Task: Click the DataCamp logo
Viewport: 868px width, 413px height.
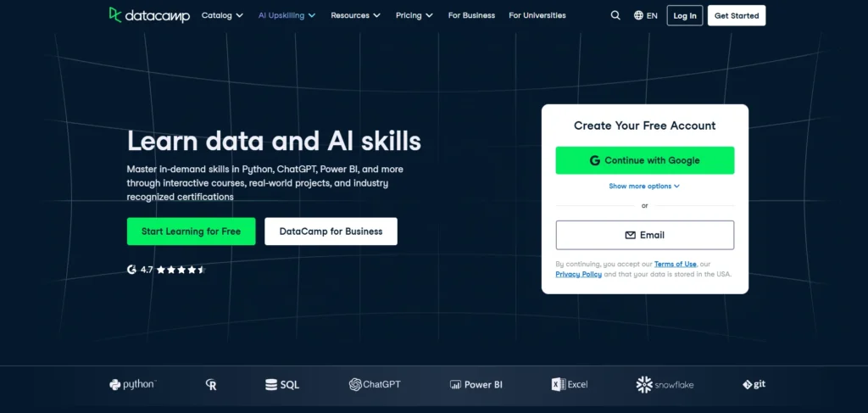Action: [x=149, y=15]
